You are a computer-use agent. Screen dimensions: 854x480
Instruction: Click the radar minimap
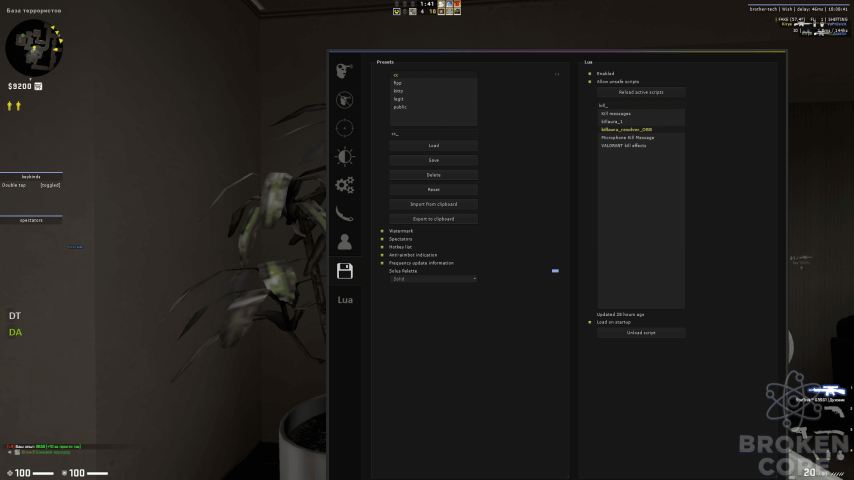tap(34, 48)
